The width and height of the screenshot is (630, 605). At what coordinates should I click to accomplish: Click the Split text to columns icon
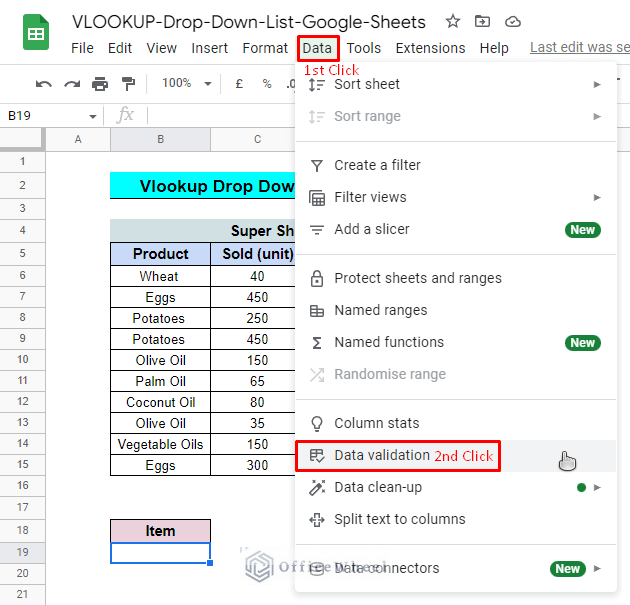click(x=317, y=520)
